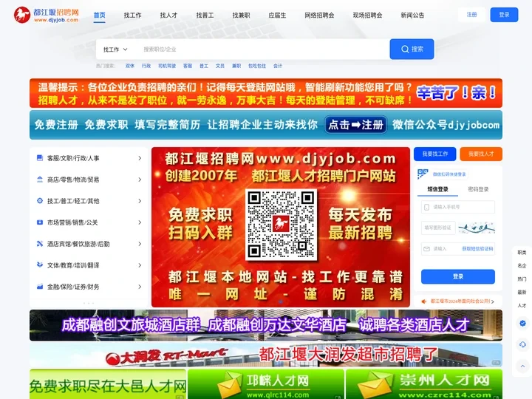Click hot search term 客服
Viewport: 532px width, 399px height.
click(x=188, y=66)
